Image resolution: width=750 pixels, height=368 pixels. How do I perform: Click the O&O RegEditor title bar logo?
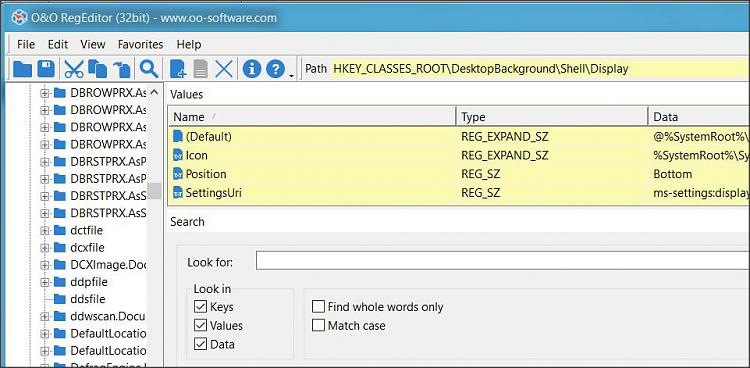[x=19, y=18]
